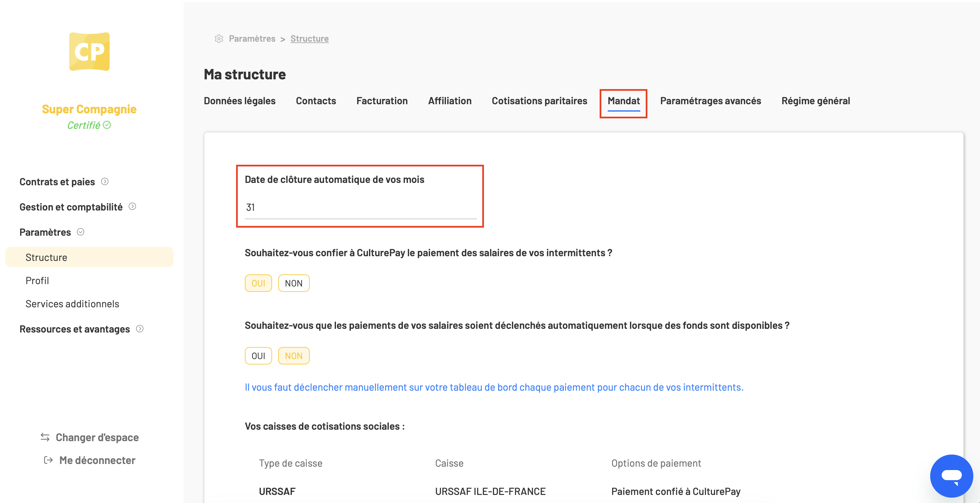The image size is (980, 503).
Task: Click Changer d'espace
Action: (x=97, y=437)
